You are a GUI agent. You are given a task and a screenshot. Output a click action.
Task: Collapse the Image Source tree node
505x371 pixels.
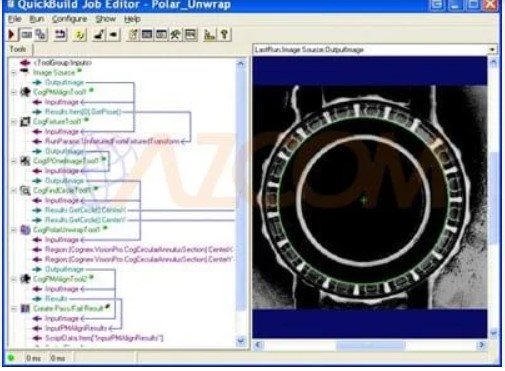coord(14,72)
